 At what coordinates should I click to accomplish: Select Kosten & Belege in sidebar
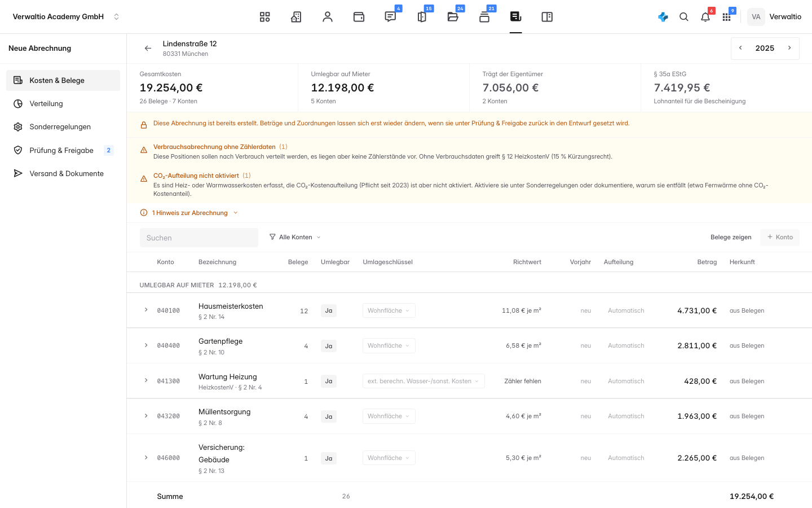click(x=63, y=81)
